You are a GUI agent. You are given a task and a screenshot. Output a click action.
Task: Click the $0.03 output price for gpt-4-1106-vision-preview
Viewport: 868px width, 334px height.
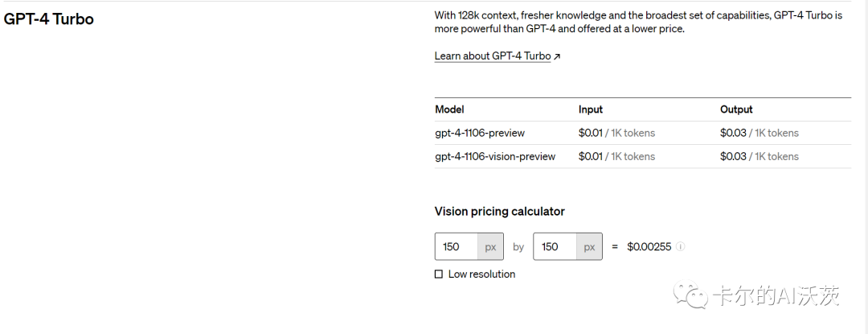coord(733,157)
